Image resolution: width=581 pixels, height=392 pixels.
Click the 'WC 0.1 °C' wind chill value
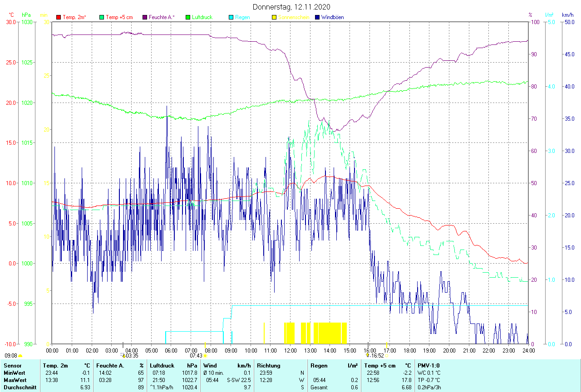click(x=429, y=373)
